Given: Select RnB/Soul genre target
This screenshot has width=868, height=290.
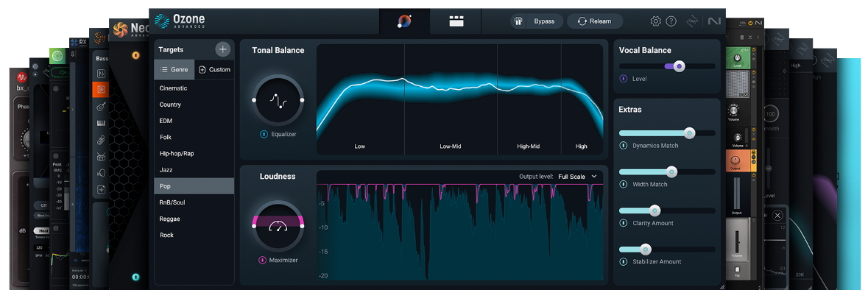Looking at the screenshot, I should pyautogui.click(x=194, y=202).
